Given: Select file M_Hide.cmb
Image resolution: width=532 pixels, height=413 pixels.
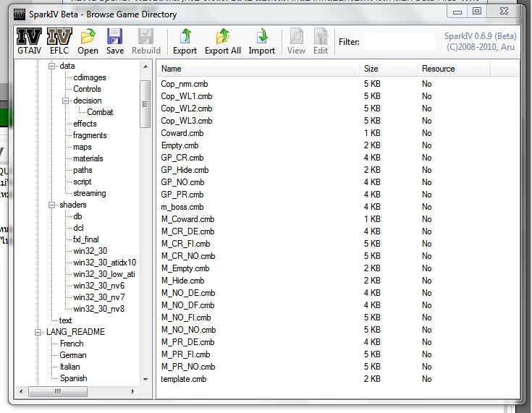Looking at the screenshot, I should pos(183,281).
